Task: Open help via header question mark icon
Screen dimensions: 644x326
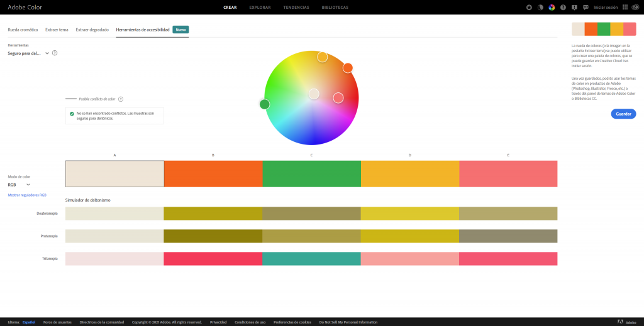Action: click(x=563, y=8)
